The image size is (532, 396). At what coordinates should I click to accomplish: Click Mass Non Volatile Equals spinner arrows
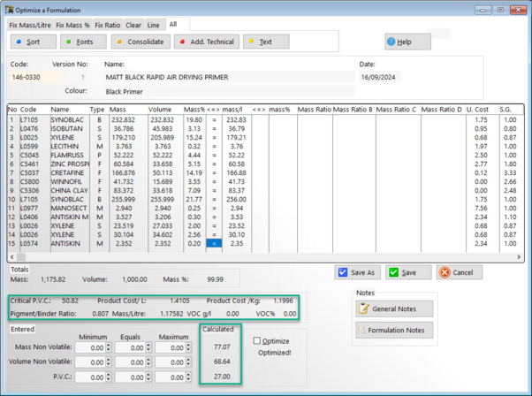[x=148, y=347]
